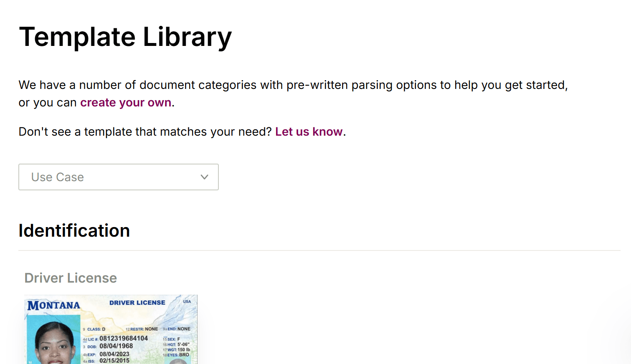Click the "USA" badge on the license image
Screen dimensions: 631x364
[x=187, y=301]
